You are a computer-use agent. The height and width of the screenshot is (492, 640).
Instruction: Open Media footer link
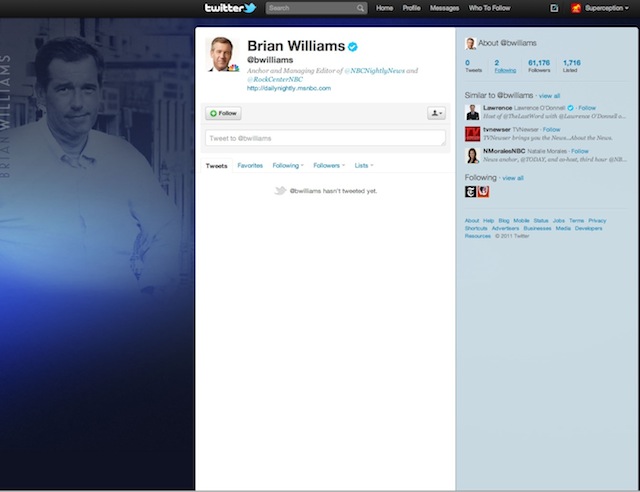tap(563, 228)
